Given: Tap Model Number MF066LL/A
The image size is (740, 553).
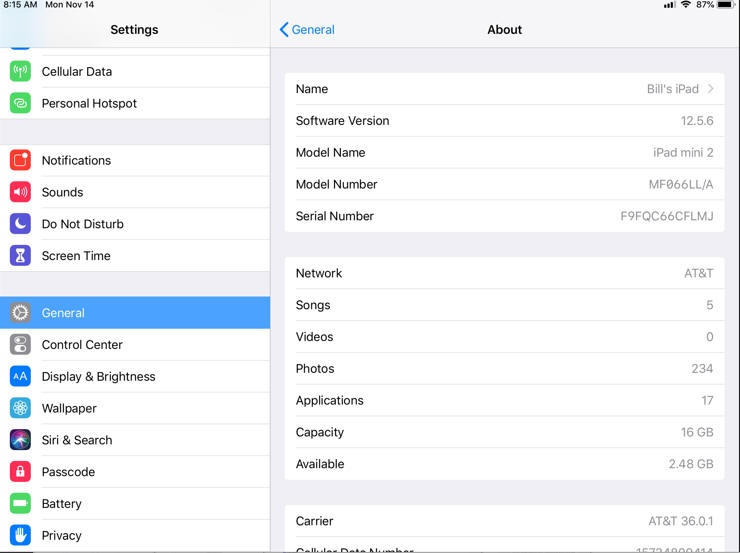Looking at the screenshot, I should pyautogui.click(x=681, y=184).
